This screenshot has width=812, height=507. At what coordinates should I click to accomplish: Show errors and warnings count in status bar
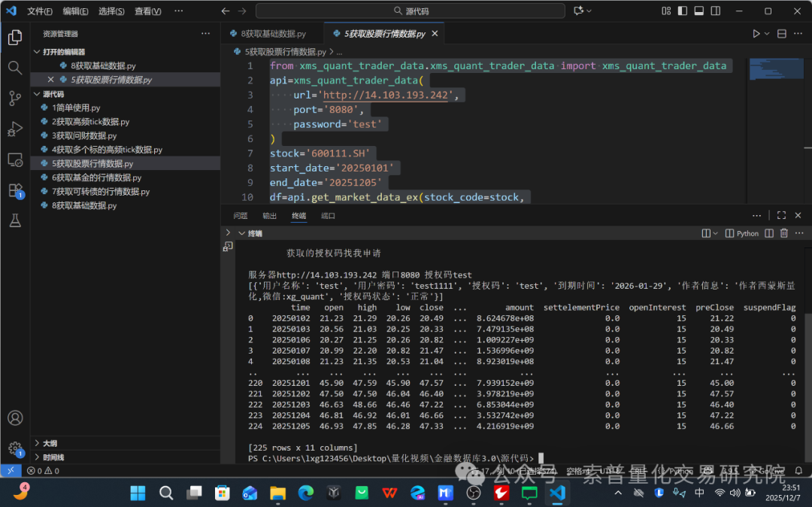click(x=43, y=471)
